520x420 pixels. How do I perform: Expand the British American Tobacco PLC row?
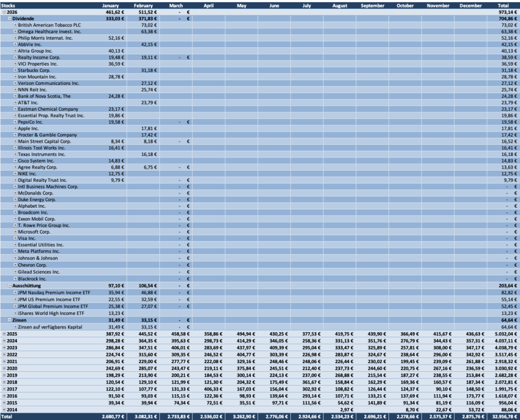coord(15,25)
